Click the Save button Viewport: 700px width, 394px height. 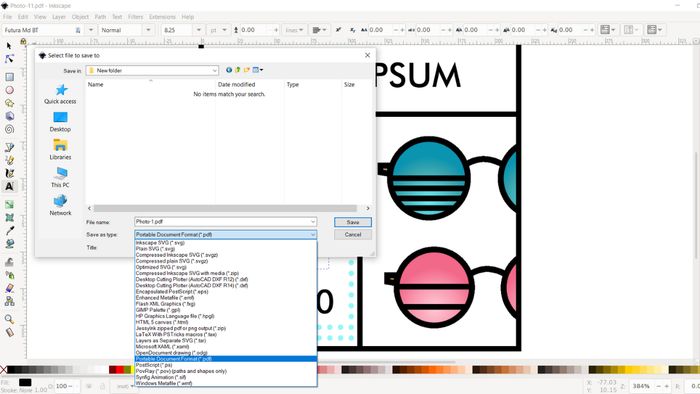tap(353, 222)
